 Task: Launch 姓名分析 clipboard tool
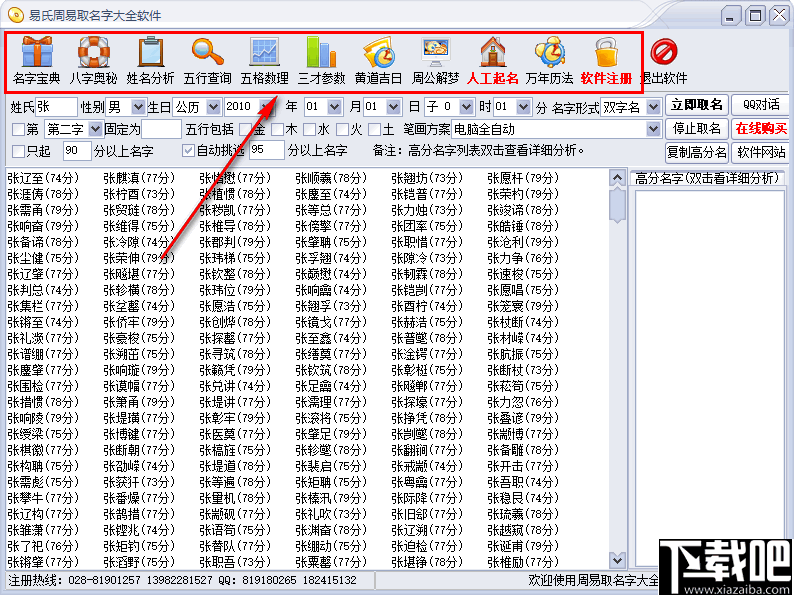pyautogui.click(x=151, y=52)
